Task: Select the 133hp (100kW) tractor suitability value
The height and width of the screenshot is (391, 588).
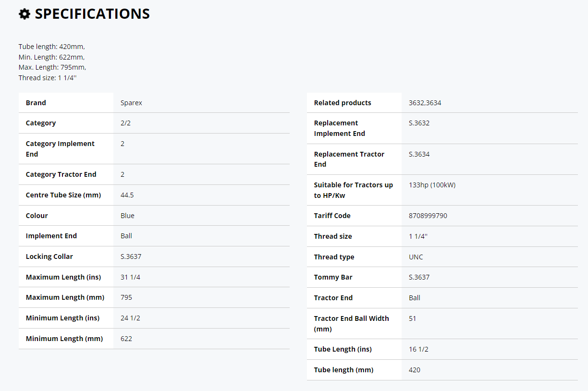Action: click(432, 185)
